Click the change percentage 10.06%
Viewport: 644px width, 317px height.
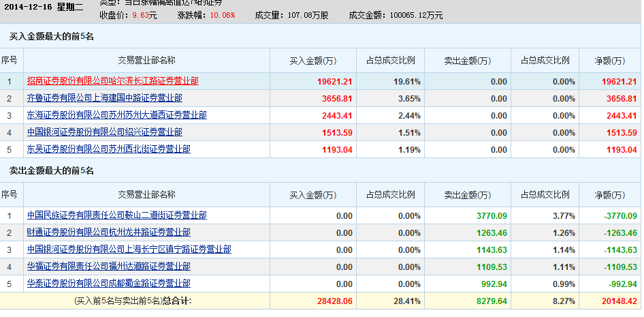[223, 16]
